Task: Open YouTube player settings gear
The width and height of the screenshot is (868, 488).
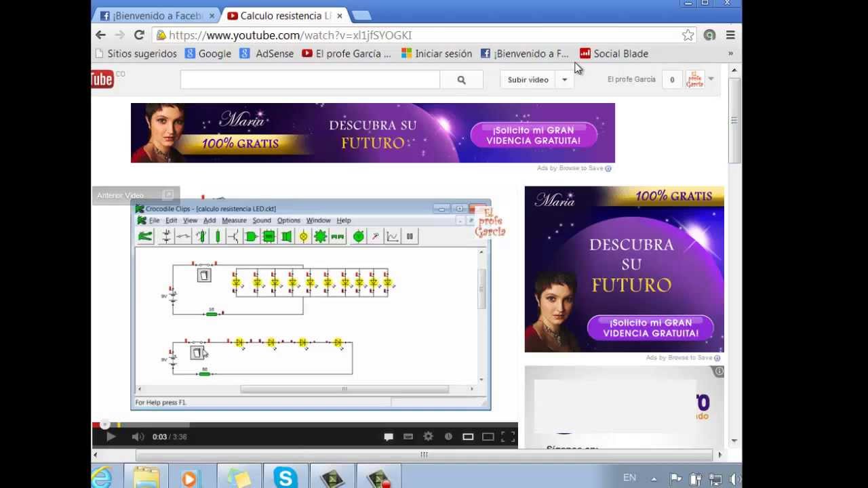Action: [x=428, y=436]
